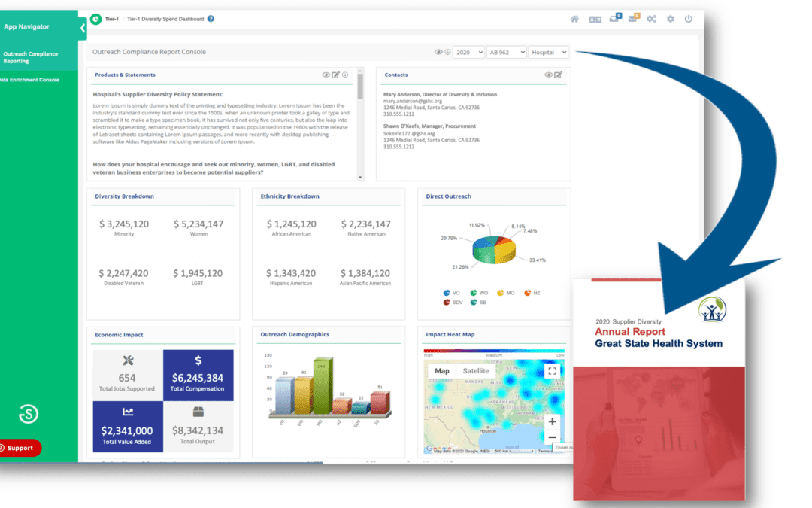Open the 2020 year dropdown
Image resolution: width=812 pixels, height=508 pixels.
tap(468, 52)
